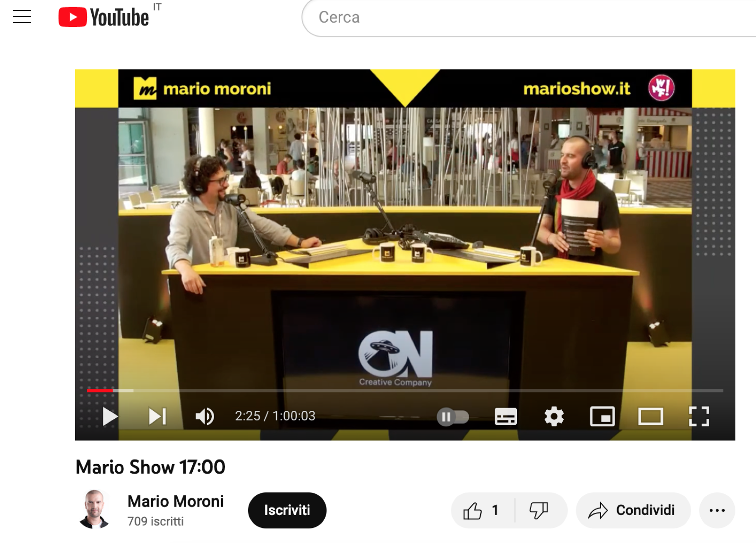Play the Mario Show video
The width and height of the screenshot is (756, 543).
[110, 416]
